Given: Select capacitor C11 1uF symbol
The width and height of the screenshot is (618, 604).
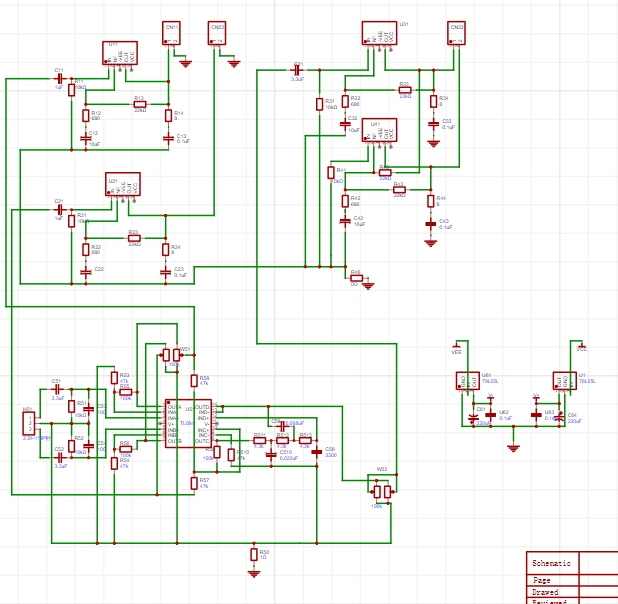Looking at the screenshot, I should point(59,78).
